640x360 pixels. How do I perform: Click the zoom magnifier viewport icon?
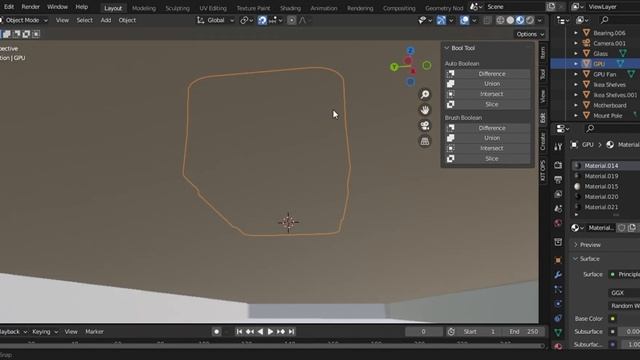pyautogui.click(x=425, y=95)
